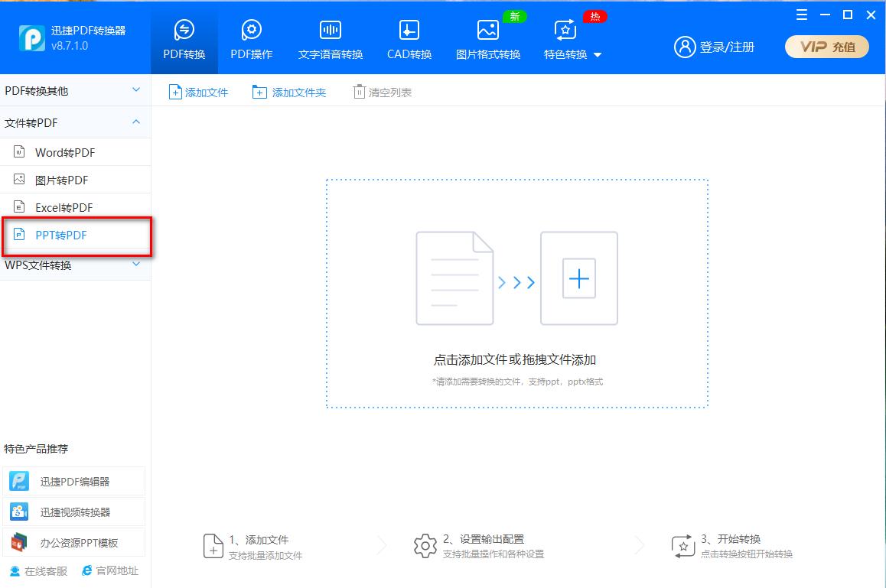Open the CAD转换 tool
The image size is (886, 588).
tap(408, 38)
